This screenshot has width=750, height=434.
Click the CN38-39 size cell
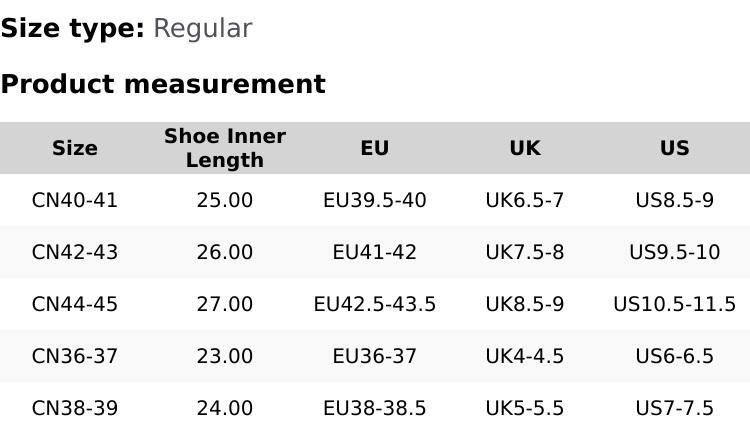coord(75,408)
